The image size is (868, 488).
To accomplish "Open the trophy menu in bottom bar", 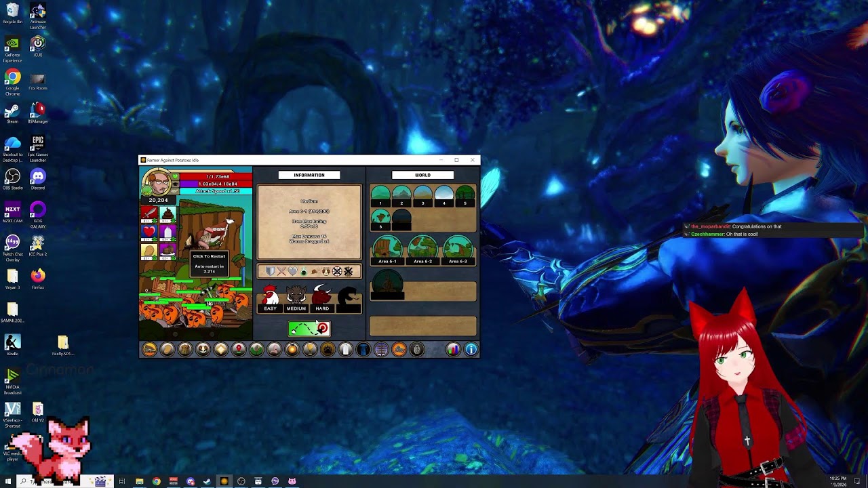I will click(x=310, y=350).
